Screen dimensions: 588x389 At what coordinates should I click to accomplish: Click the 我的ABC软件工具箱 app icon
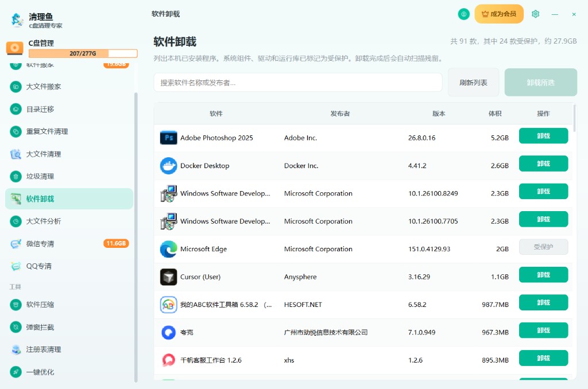tap(168, 305)
